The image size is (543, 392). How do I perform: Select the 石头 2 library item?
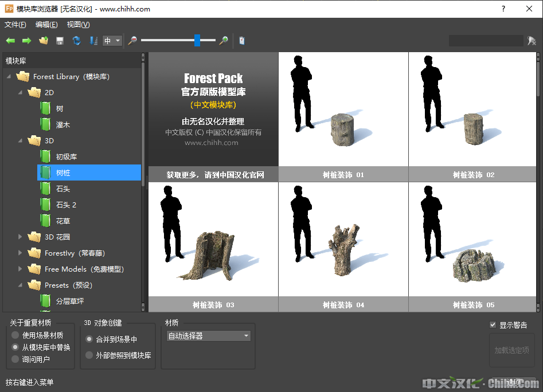tap(66, 205)
